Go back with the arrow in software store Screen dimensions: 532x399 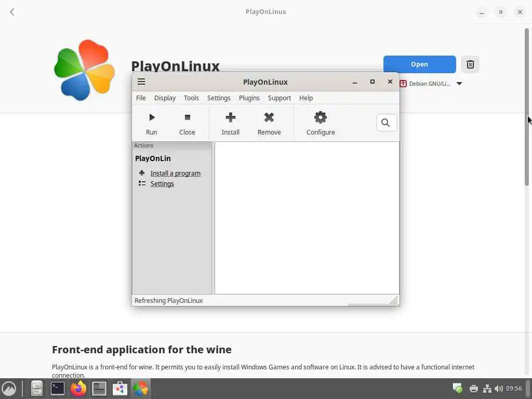(12, 12)
